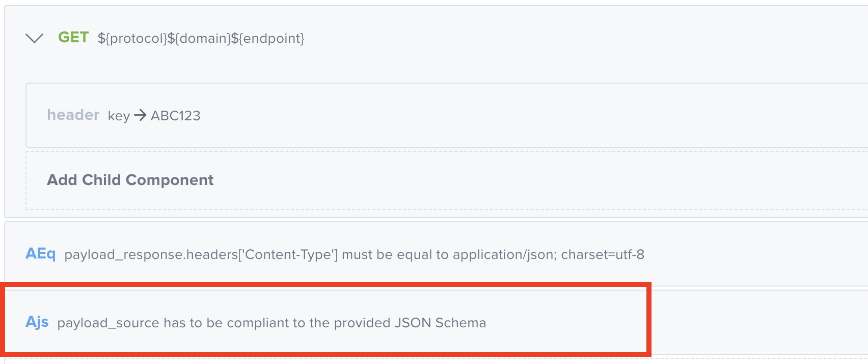Click Add Child Component
868x364 pixels.
[130, 180]
